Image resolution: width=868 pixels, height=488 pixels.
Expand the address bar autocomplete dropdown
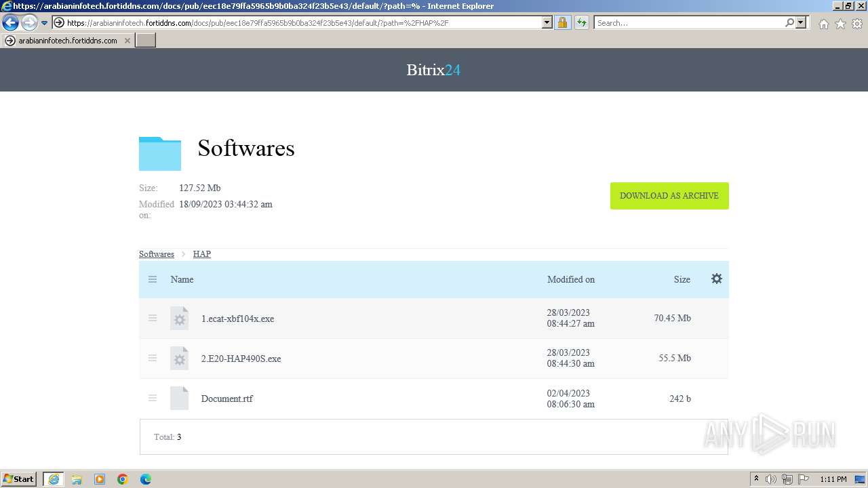click(x=547, y=23)
